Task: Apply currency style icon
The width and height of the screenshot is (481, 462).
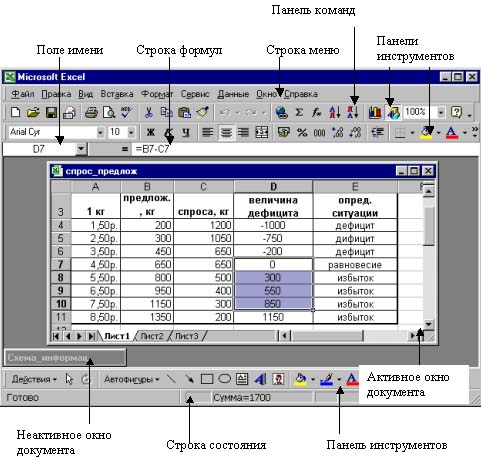Action: click(284, 132)
